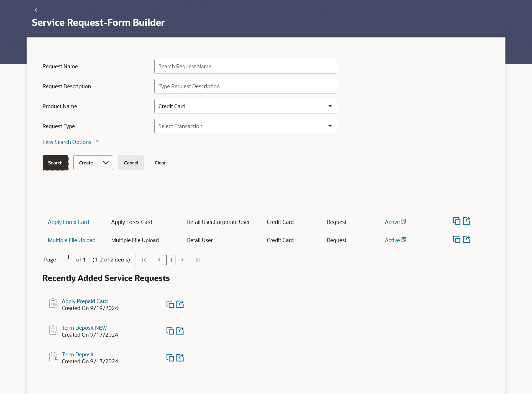This screenshot has height=394, width=532.
Task: Click the Search Request Name field
Action: (245, 66)
